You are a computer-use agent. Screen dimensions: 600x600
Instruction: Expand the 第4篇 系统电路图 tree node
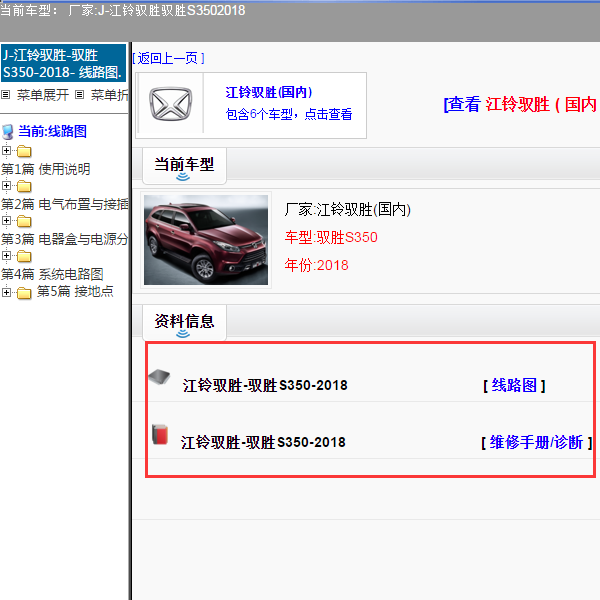coord(7,257)
